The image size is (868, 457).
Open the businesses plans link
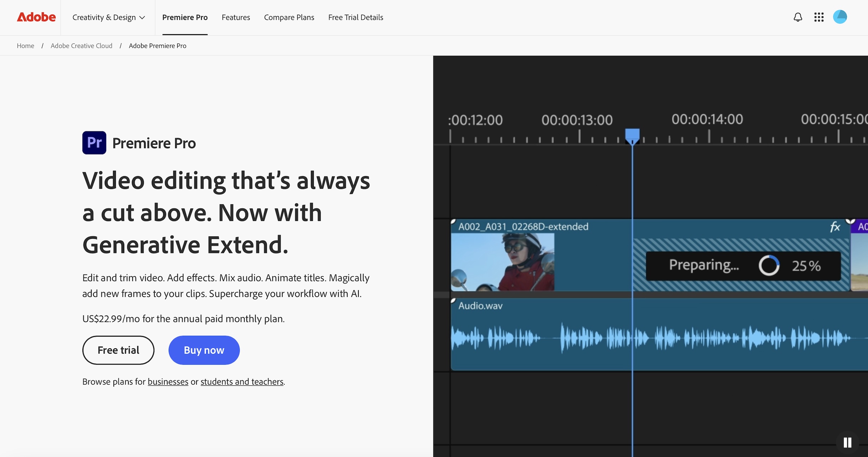pos(168,381)
